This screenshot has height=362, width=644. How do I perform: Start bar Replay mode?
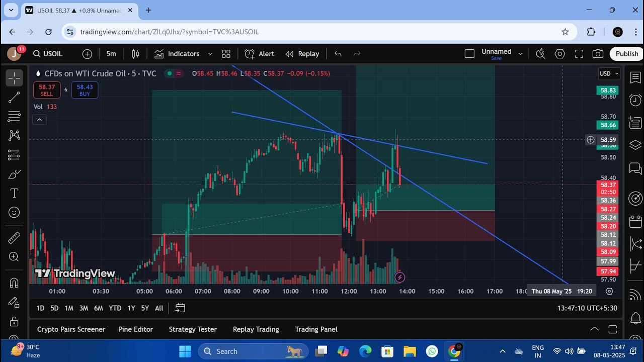point(302,54)
